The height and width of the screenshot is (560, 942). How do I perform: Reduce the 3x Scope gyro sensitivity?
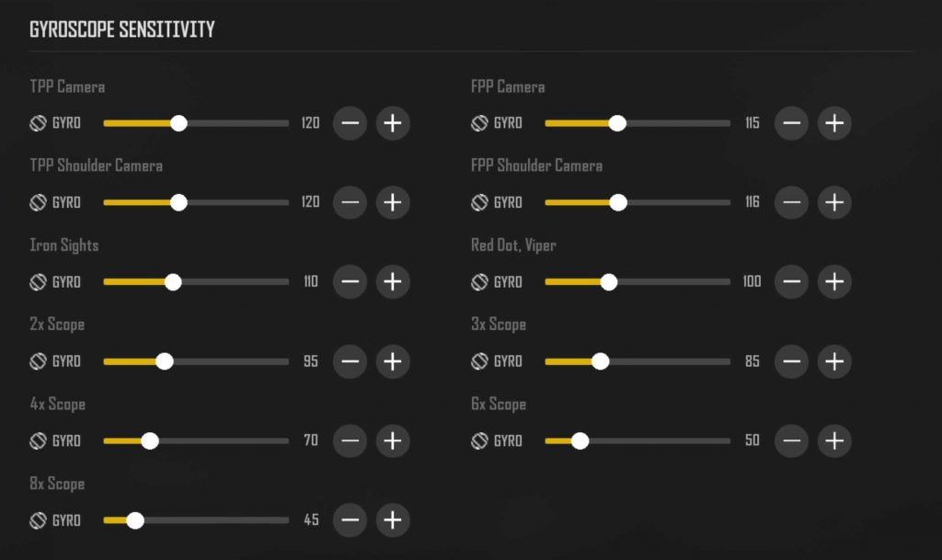click(791, 361)
